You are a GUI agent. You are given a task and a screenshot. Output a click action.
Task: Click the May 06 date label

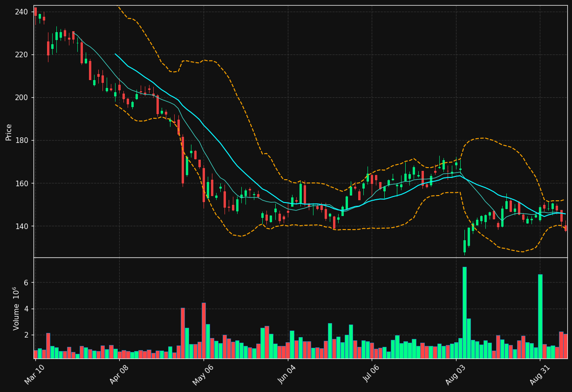coord(203,375)
